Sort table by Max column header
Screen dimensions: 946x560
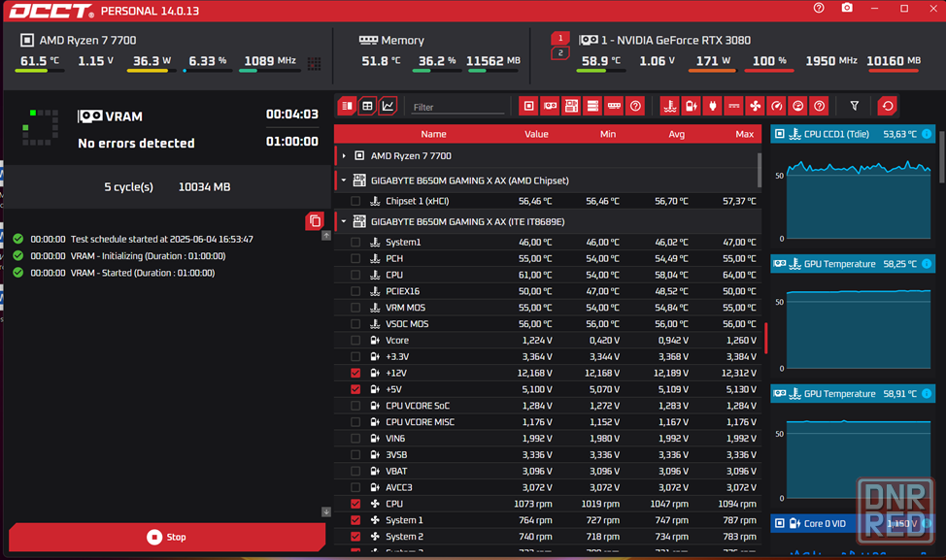pyautogui.click(x=745, y=134)
